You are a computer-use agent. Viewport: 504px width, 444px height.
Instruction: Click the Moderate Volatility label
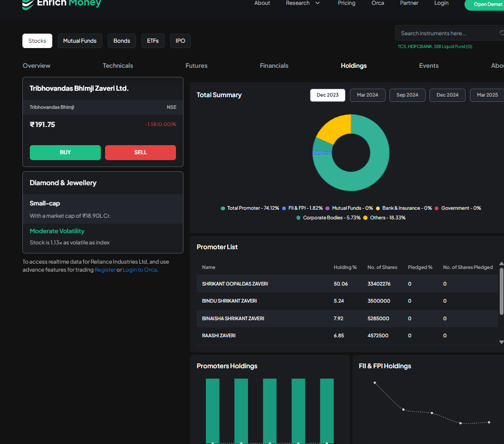tap(57, 231)
